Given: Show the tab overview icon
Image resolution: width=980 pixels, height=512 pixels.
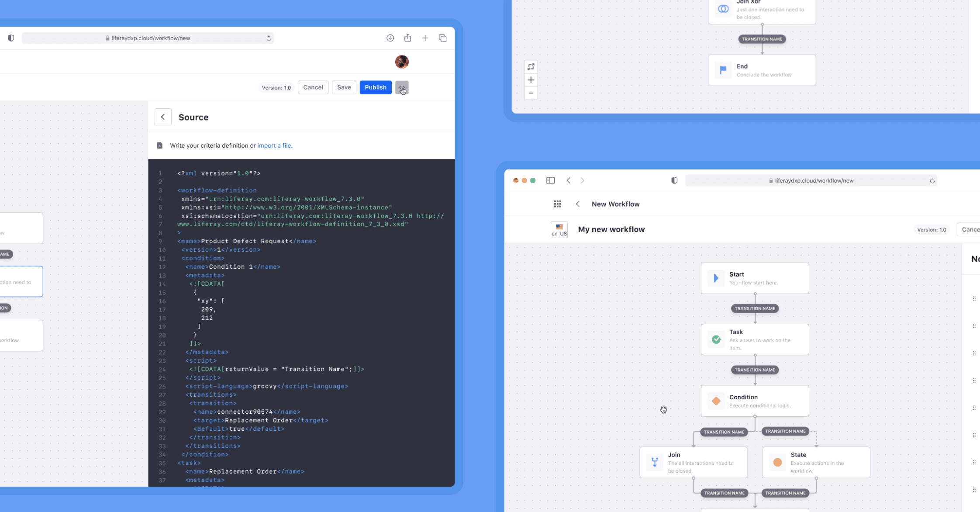Looking at the screenshot, I should pyautogui.click(x=442, y=38).
